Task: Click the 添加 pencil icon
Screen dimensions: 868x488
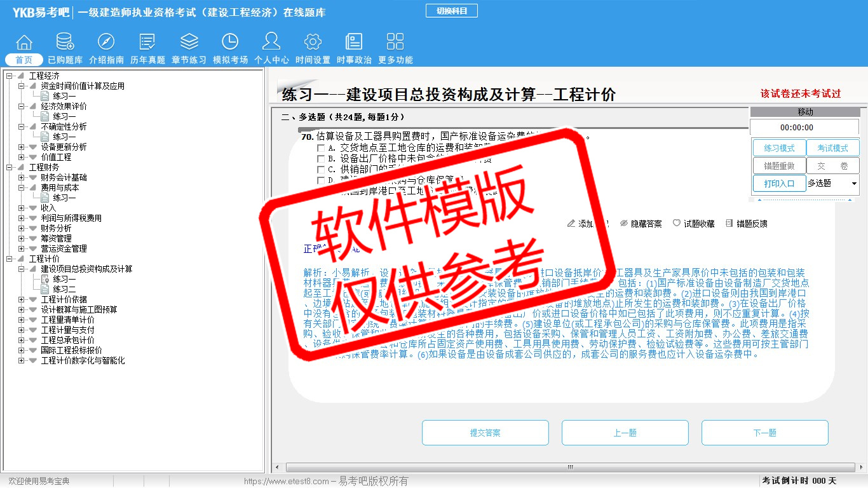Action: pyautogui.click(x=571, y=224)
